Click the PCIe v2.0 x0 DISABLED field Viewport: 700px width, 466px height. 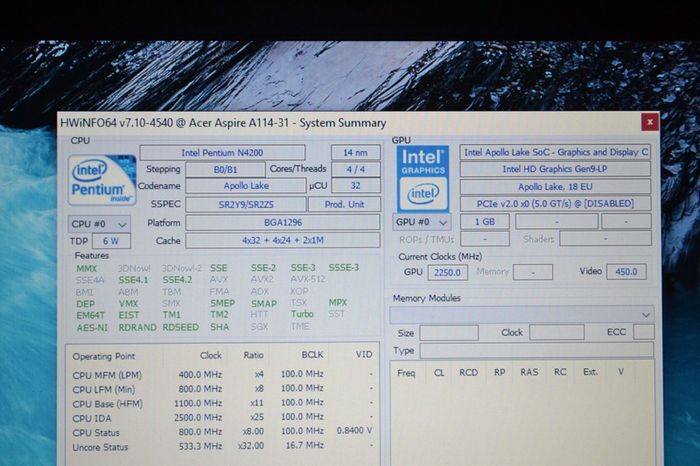click(x=555, y=204)
